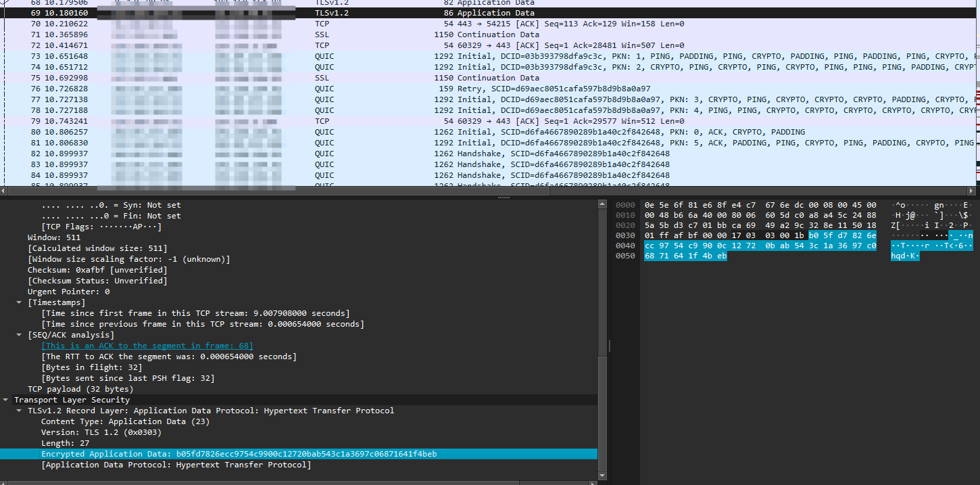Image resolution: width=980 pixels, height=485 pixels.
Task: Select packet 78 QUIC Initial PKN: 4
Action: 487,110
